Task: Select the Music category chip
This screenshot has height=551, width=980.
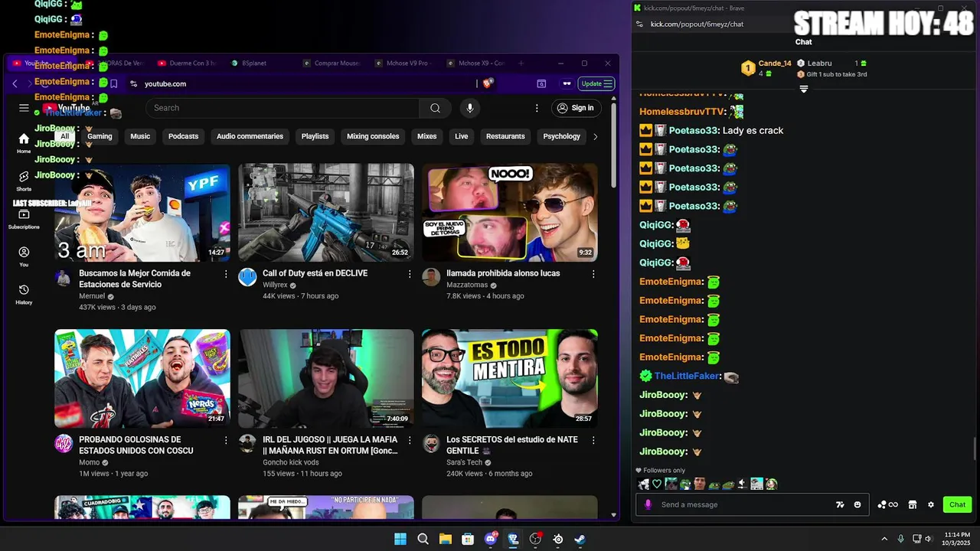Action: [x=140, y=136]
